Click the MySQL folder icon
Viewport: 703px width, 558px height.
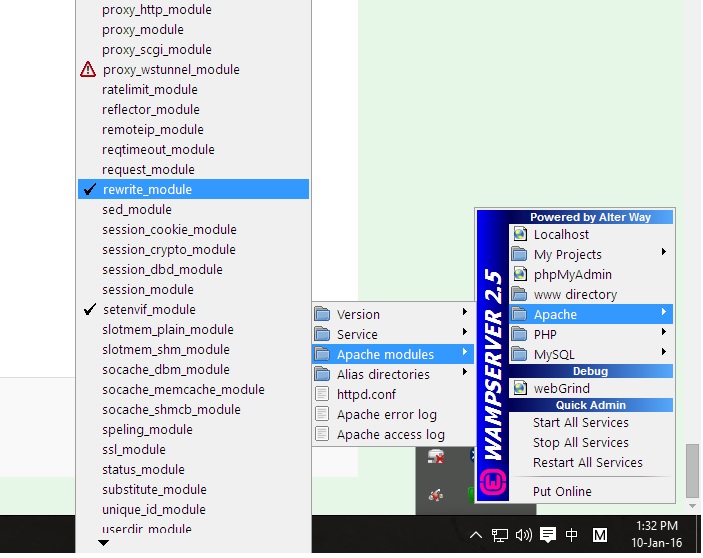[520, 354]
